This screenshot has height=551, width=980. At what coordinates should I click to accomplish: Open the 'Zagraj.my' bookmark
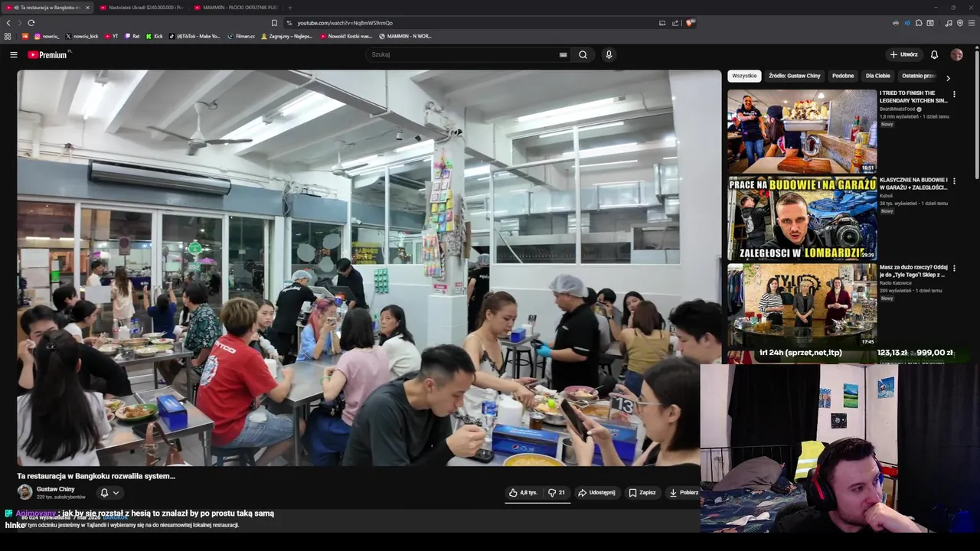287,36
